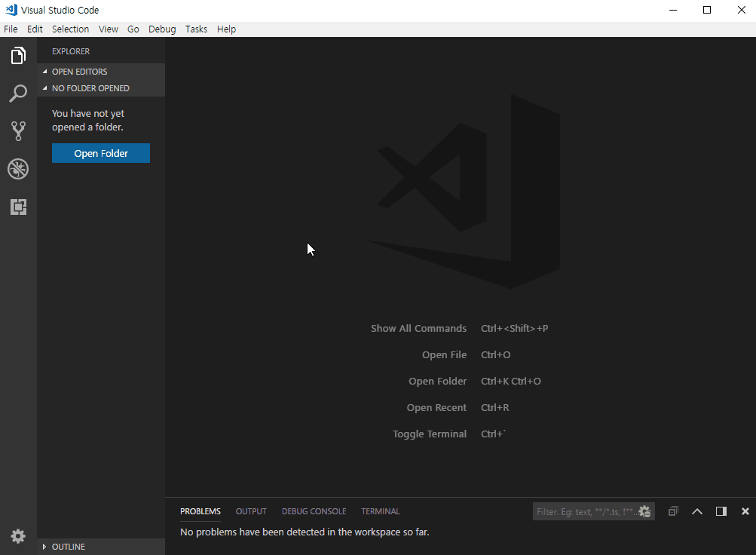Click the problems filter settings gear icon
The width and height of the screenshot is (756, 555).
[644, 511]
